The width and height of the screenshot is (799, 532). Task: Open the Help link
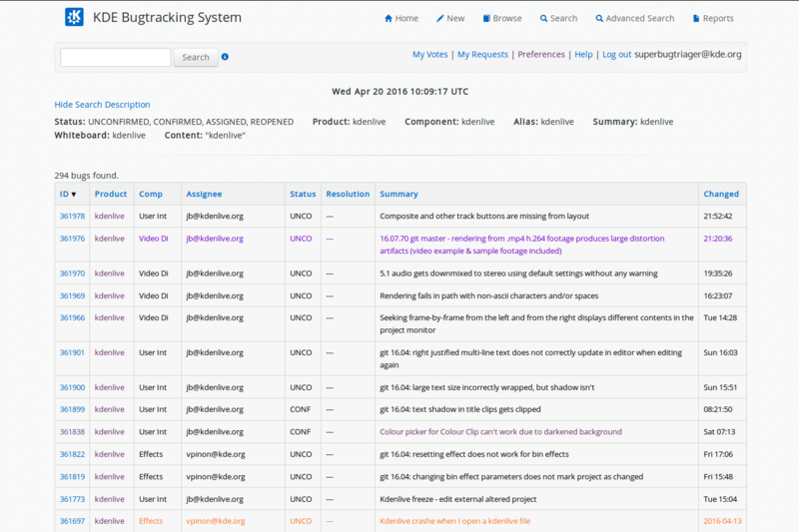(583, 55)
